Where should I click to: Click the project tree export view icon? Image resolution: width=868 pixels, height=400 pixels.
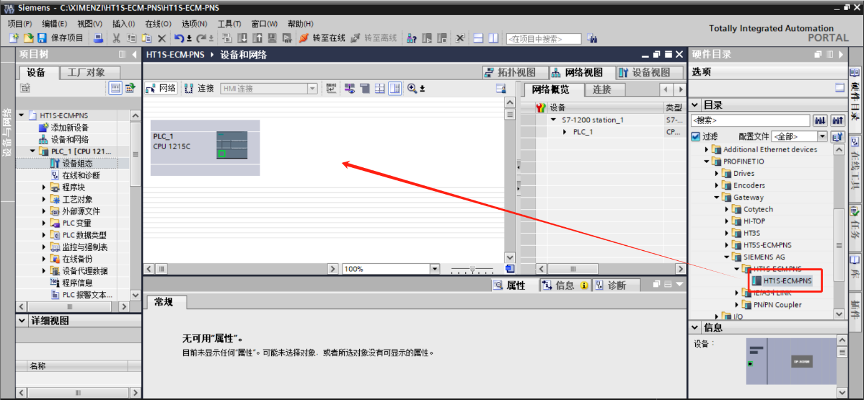pos(130,89)
